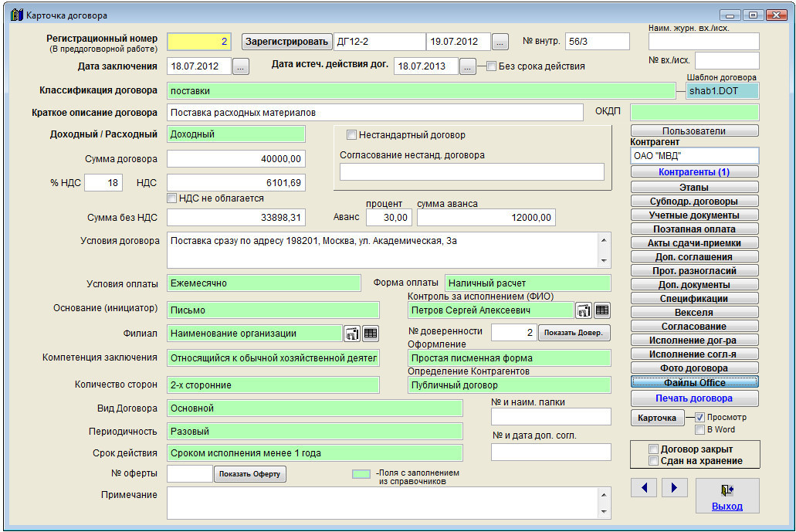Click the Выход exit door icon
Screen dimensions: 796x532
coord(727,490)
